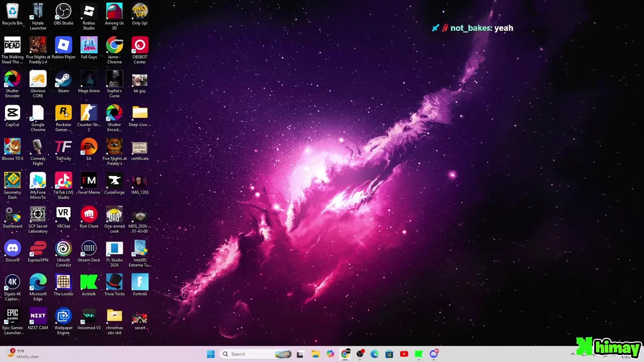Open Intel Extreme Tuning desktop icon

pyautogui.click(x=140, y=253)
